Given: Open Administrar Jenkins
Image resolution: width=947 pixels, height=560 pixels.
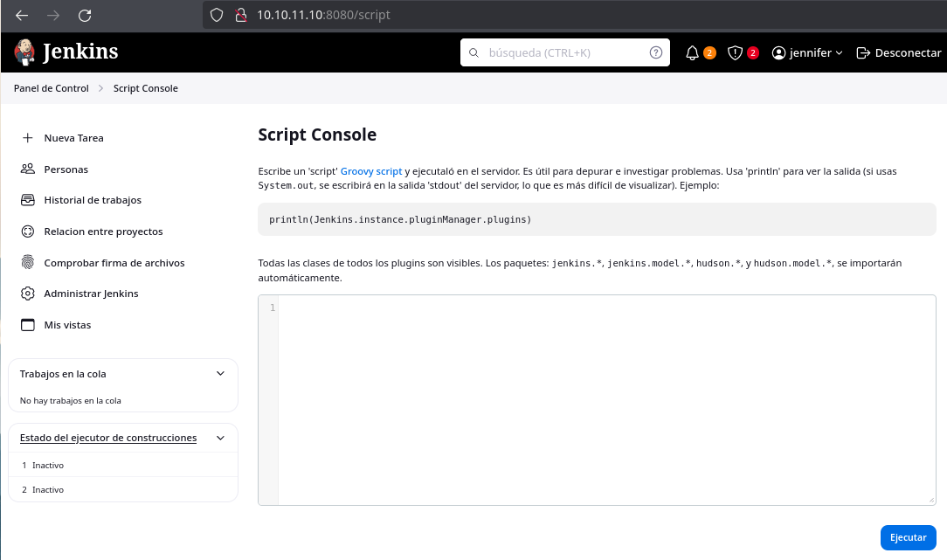Looking at the screenshot, I should pyautogui.click(x=91, y=294).
